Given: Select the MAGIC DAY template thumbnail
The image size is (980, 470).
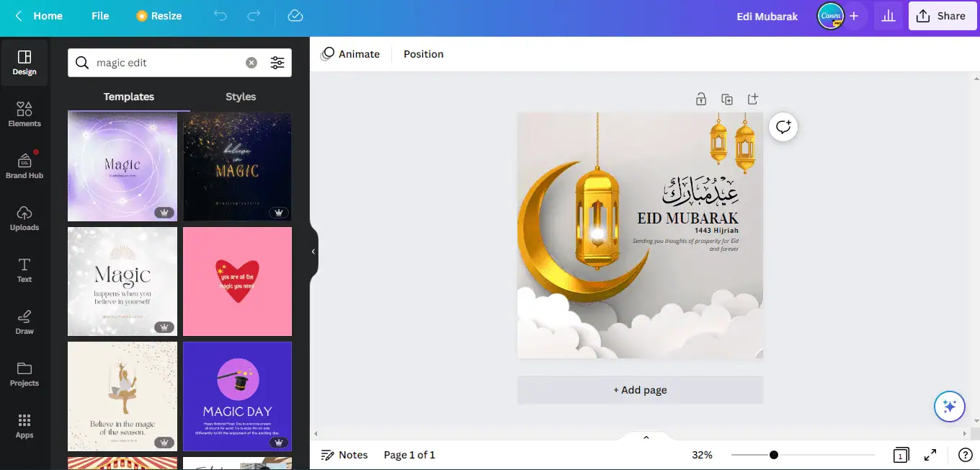Looking at the screenshot, I should click(x=237, y=396).
